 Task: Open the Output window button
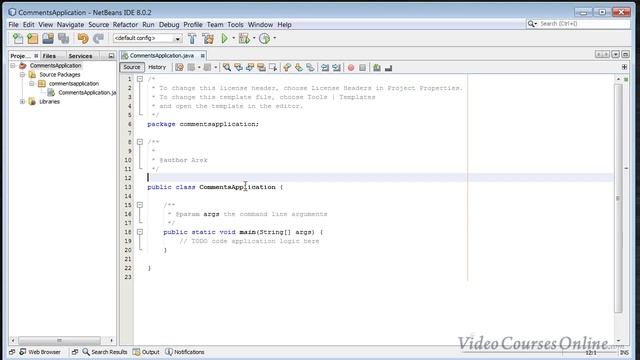point(146,352)
